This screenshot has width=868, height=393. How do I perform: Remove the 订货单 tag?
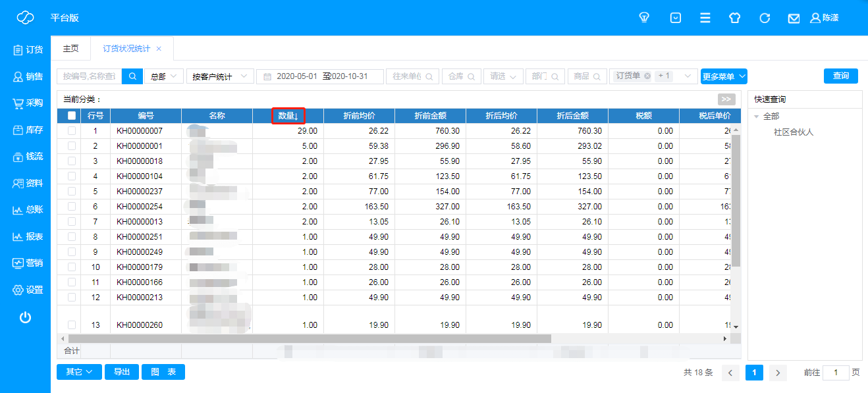[647, 76]
